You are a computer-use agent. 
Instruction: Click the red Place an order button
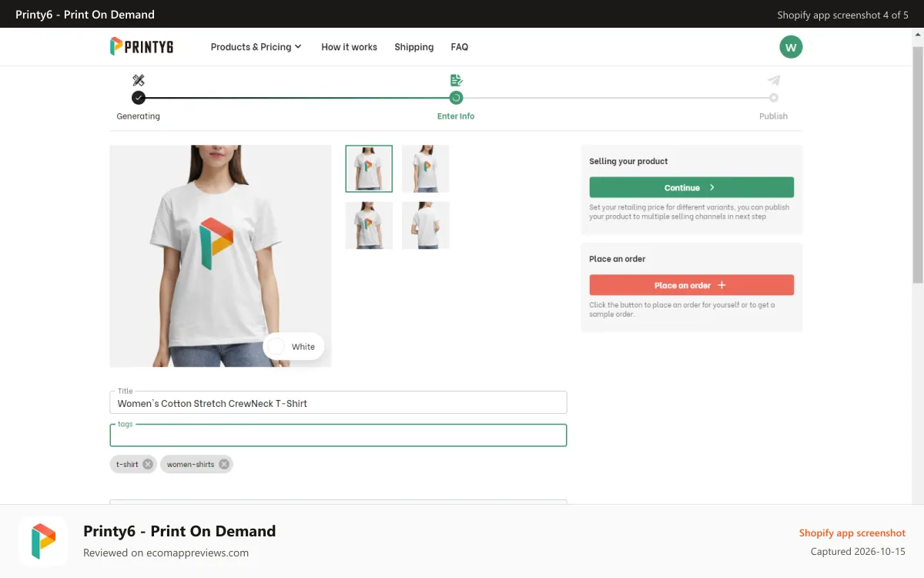[691, 285]
